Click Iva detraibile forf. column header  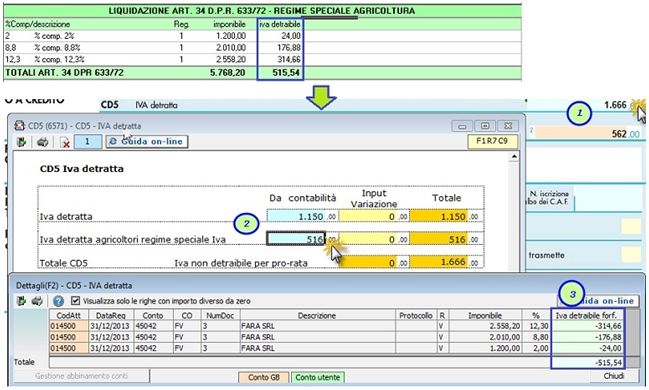click(x=586, y=315)
